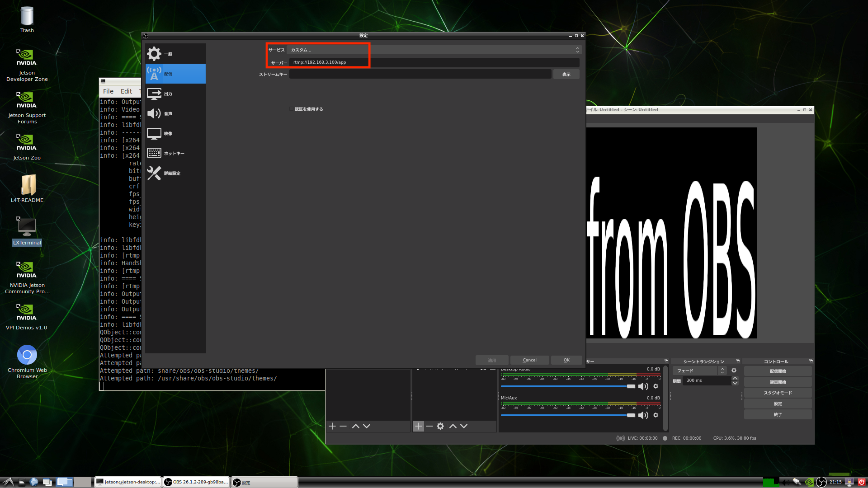The height and width of the screenshot is (488, 868).
Task: Open the terminal File menu
Action: pyautogui.click(x=108, y=91)
